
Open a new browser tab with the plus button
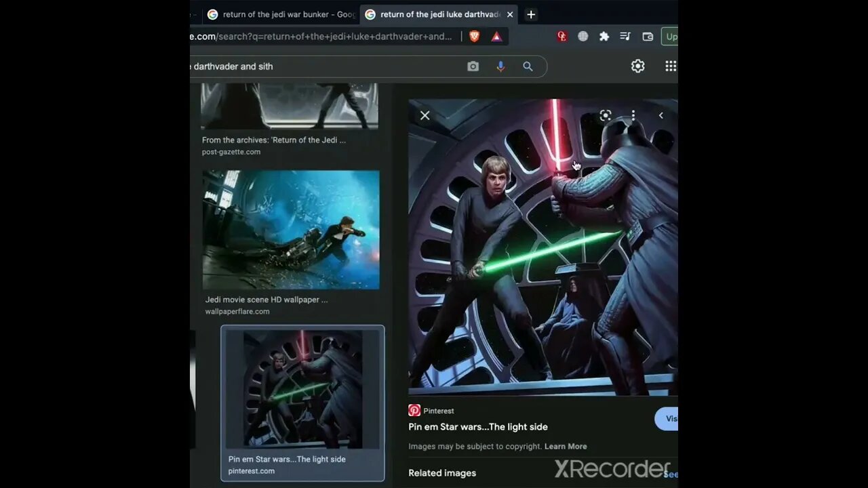point(531,14)
